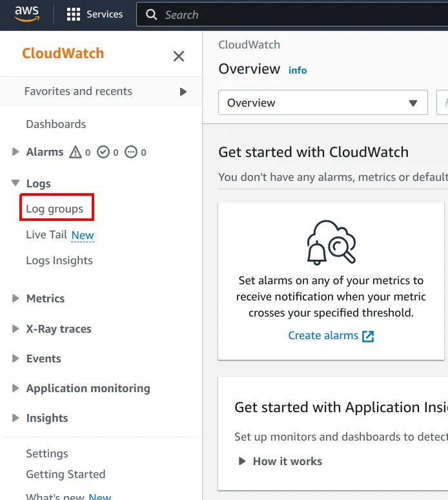Expand the X-Ray traces triangle
This screenshot has height=500, width=448.
point(15,329)
